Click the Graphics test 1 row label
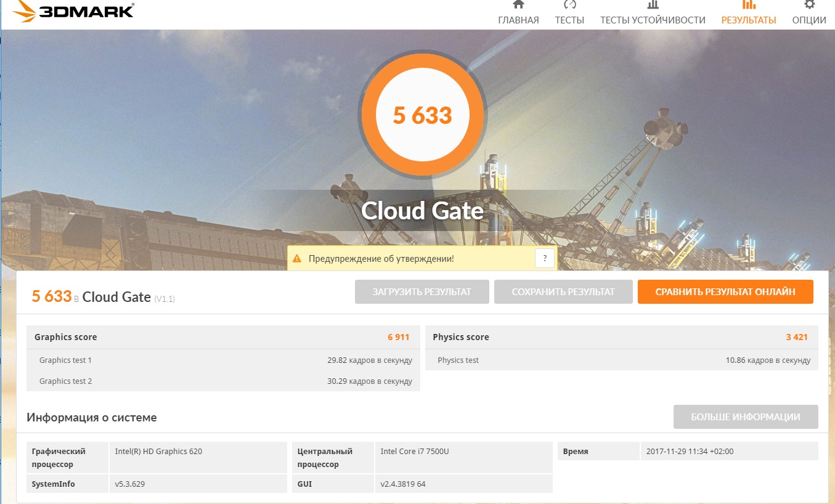Viewport: 835px width, 504px height. pos(65,360)
